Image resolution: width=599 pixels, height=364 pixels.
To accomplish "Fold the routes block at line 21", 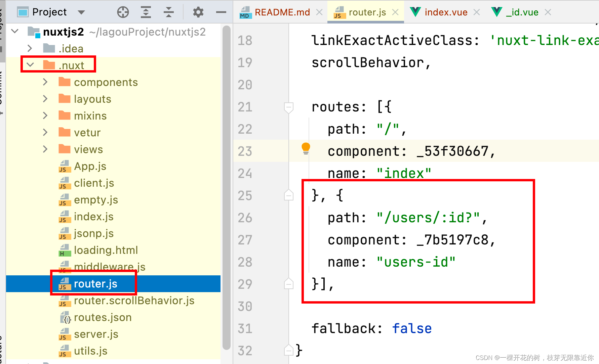I will [x=288, y=107].
